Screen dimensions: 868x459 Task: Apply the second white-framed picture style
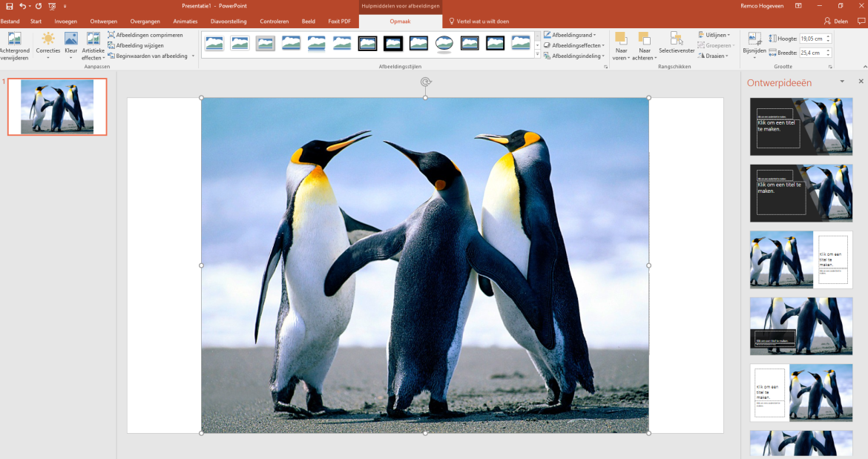tap(240, 43)
